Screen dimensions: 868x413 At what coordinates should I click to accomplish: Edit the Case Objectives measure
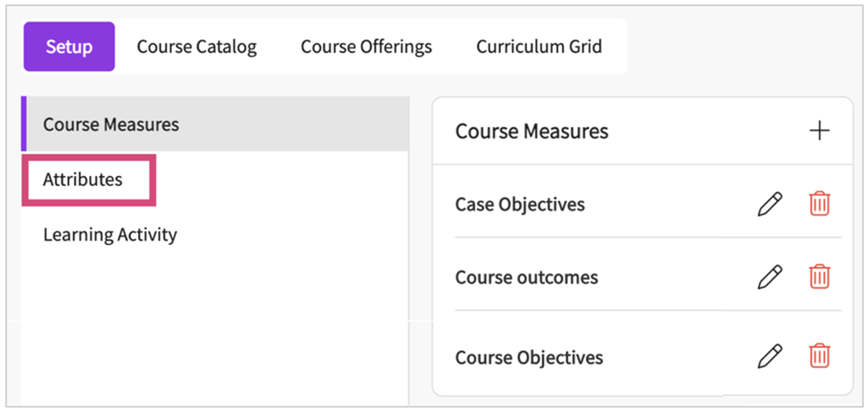(x=770, y=204)
